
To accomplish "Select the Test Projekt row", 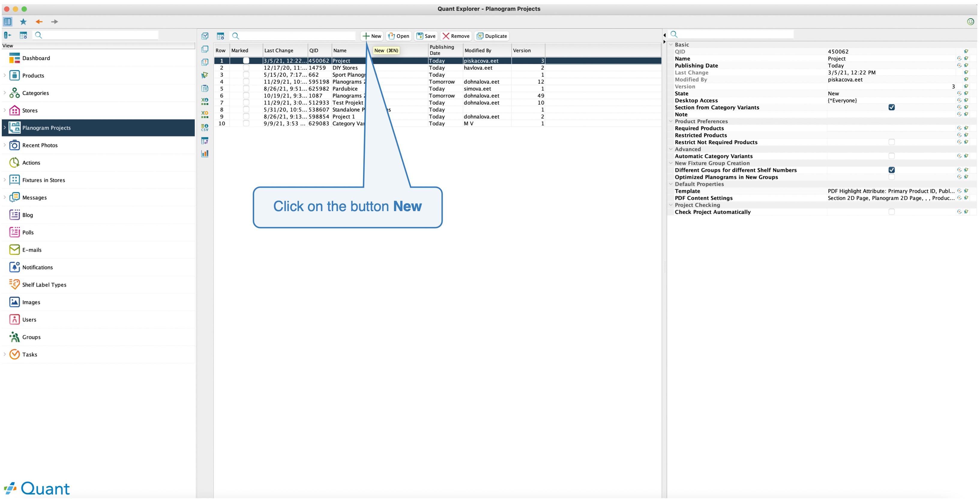I will click(437, 103).
